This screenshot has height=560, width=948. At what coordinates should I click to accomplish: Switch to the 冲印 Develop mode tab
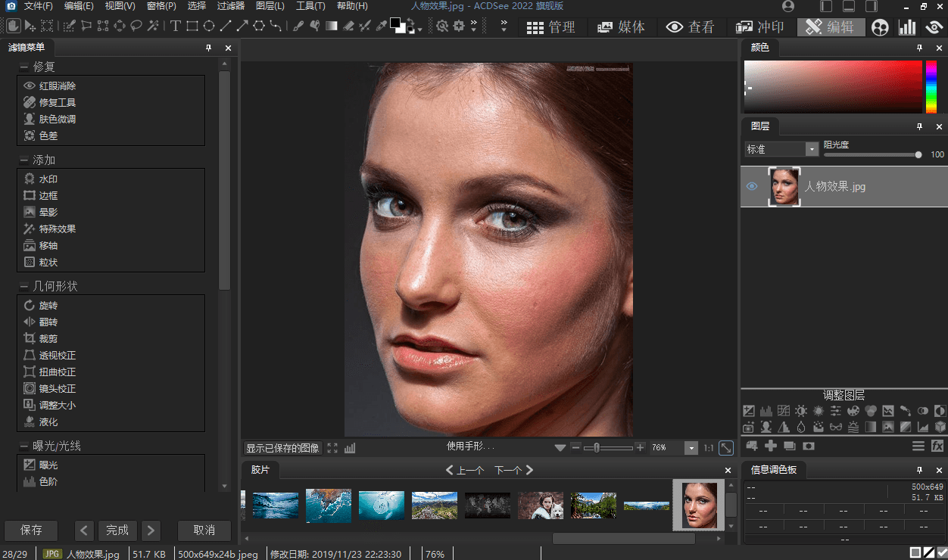[760, 27]
